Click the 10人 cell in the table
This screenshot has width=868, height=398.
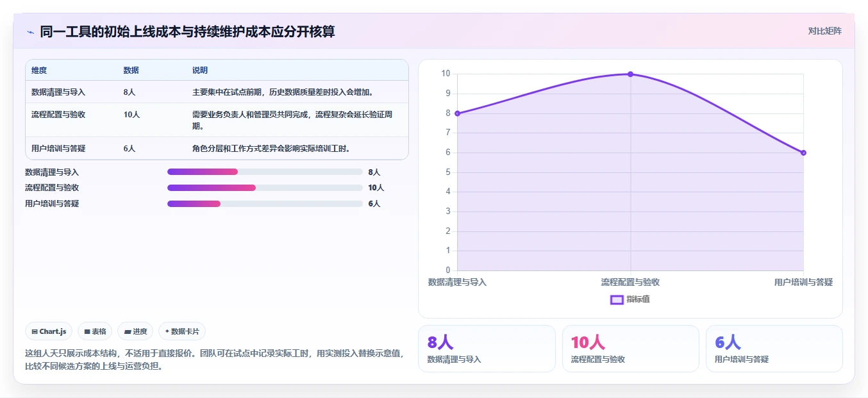(x=131, y=115)
